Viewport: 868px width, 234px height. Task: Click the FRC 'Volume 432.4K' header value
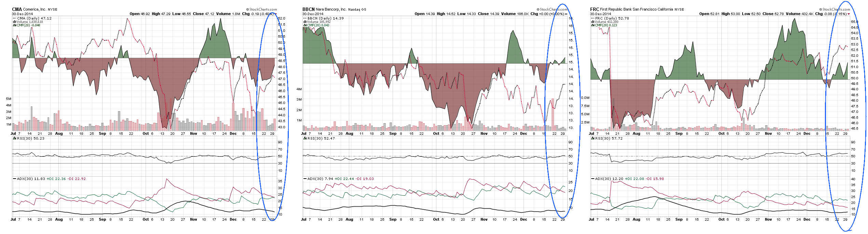tap(800, 14)
